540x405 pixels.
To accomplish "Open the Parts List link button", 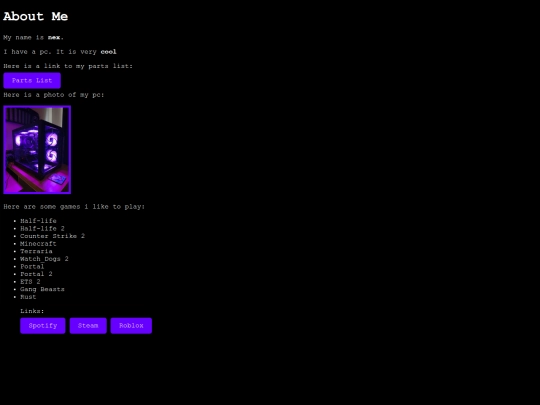I will click(32, 81).
